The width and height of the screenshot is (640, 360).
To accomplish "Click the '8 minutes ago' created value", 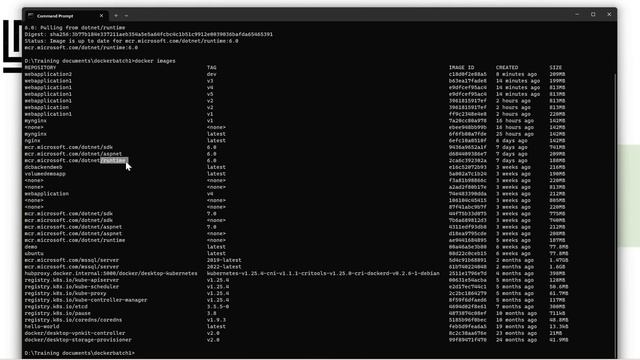I will click(516, 74).
